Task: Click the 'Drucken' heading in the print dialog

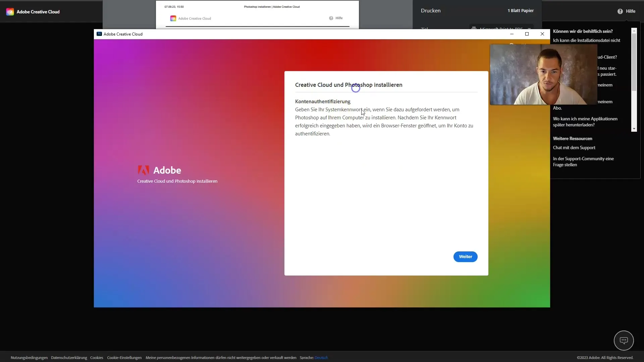Action: pos(431,11)
